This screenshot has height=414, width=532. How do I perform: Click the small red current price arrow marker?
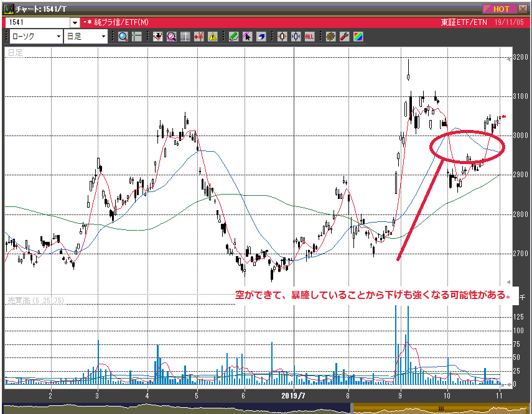(504, 117)
